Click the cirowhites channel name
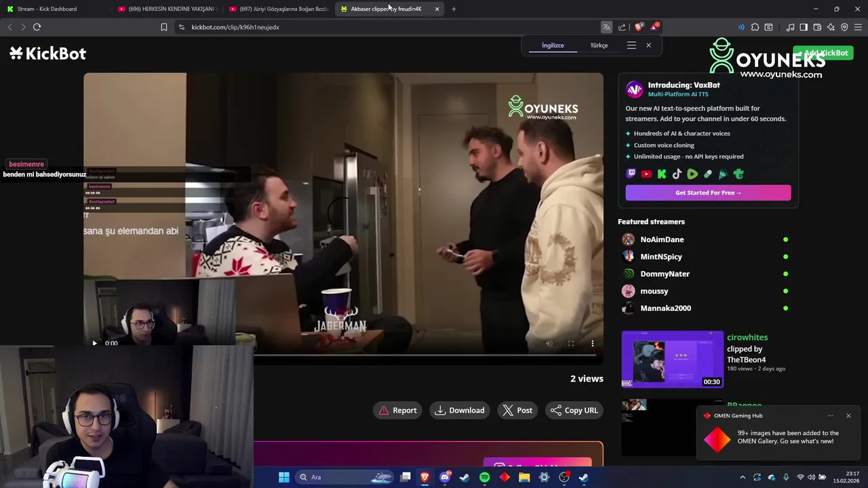 pyautogui.click(x=747, y=338)
